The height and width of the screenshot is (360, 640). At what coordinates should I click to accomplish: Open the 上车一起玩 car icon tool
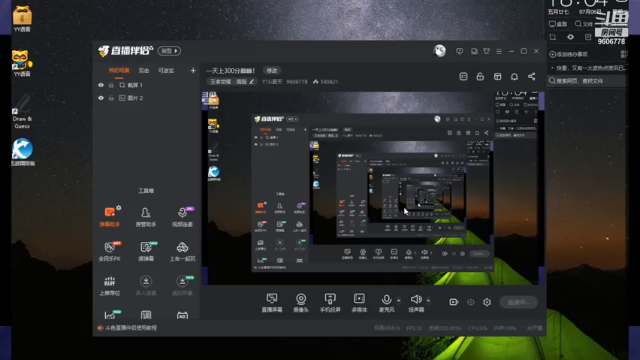click(182, 251)
